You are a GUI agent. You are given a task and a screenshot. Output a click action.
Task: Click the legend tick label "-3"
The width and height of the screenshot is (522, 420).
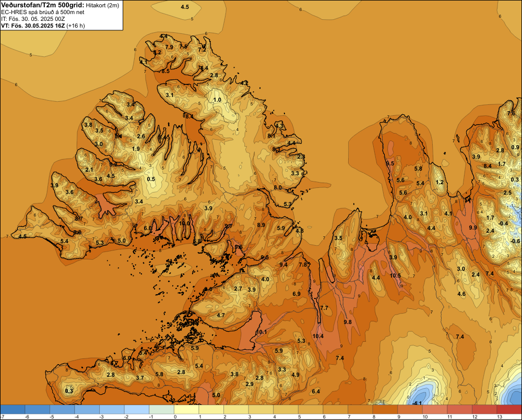[x=102, y=417]
